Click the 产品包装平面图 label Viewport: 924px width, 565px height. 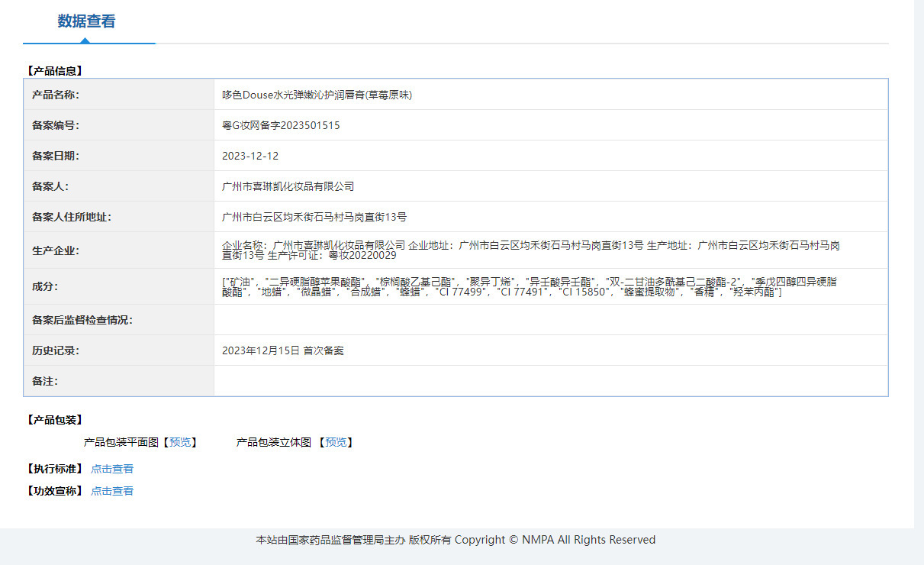click(x=121, y=442)
